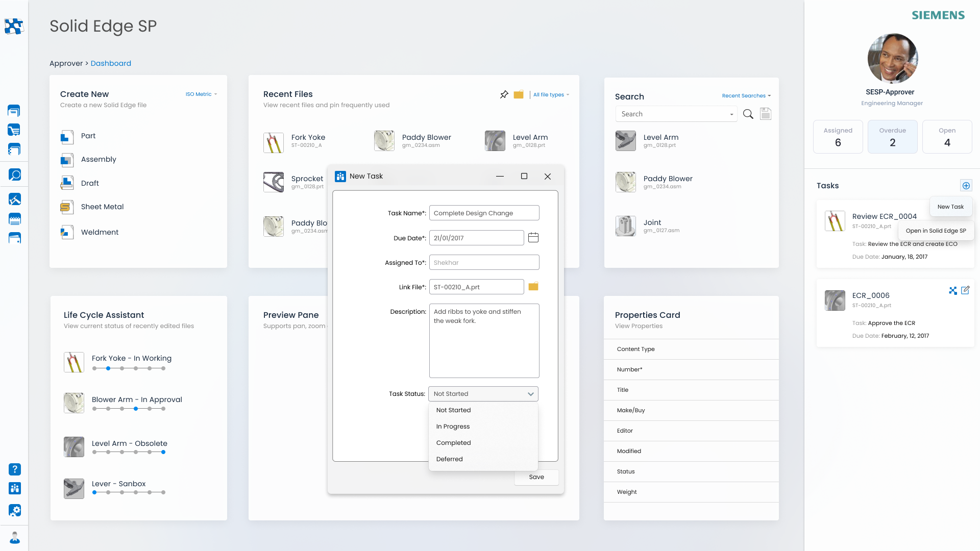Click the Link File input field

tap(476, 287)
